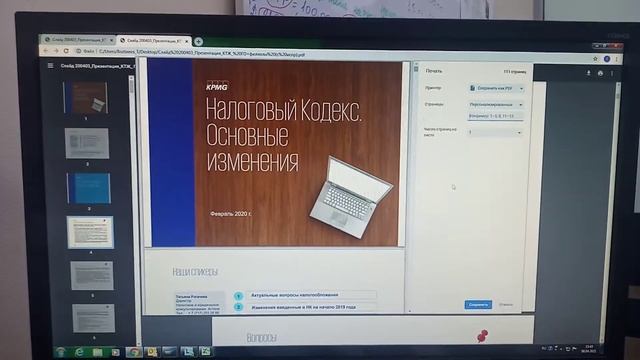Click the "Печать" dialog heading
The width and height of the screenshot is (640, 360).
433,71
